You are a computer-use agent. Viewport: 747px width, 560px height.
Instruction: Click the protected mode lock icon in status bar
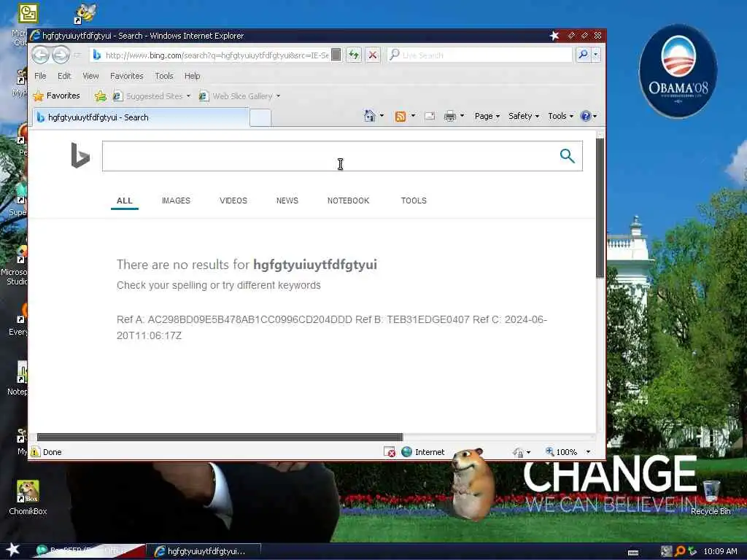(x=518, y=452)
